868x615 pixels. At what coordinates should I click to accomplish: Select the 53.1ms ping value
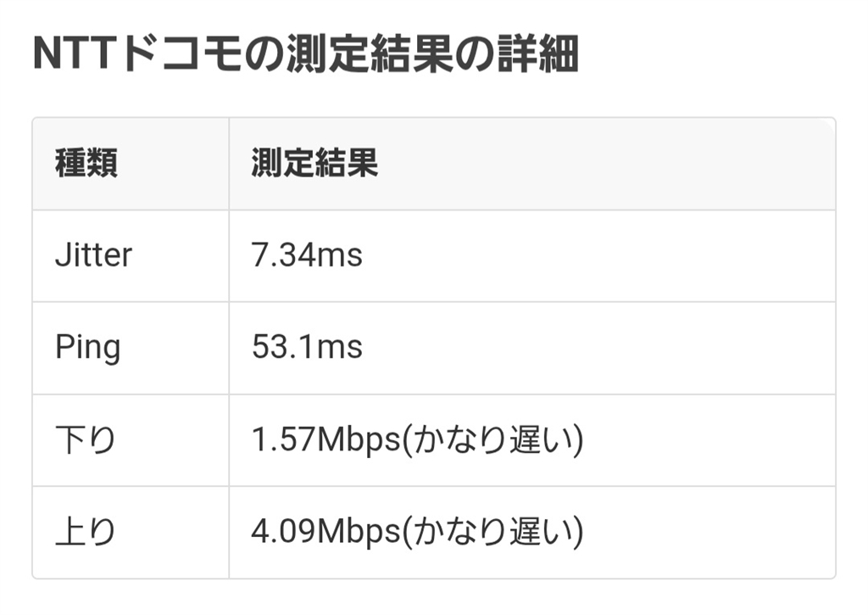[307, 348]
